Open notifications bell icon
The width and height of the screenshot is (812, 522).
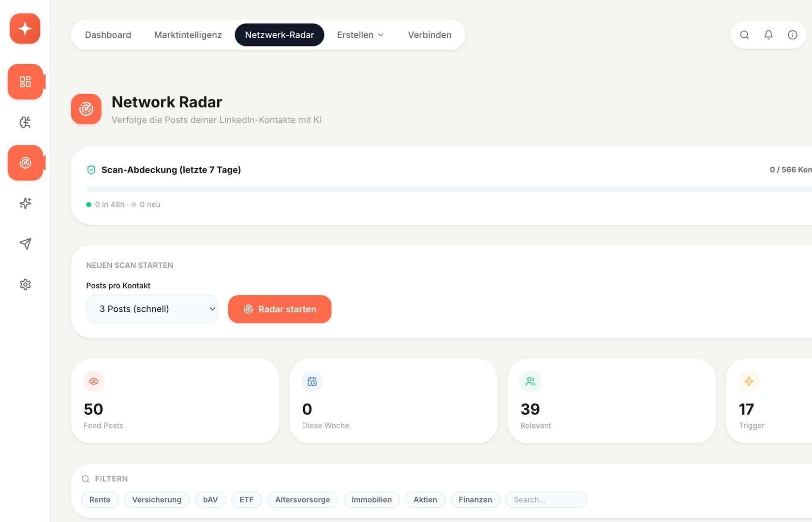pyautogui.click(x=768, y=35)
